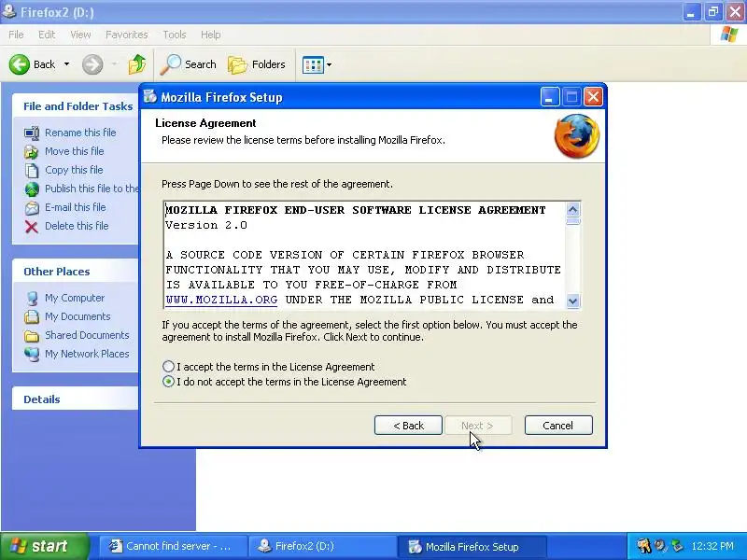Screen dimensions: 747x560
Task: Open the Help menu
Action: pyautogui.click(x=211, y=35)
